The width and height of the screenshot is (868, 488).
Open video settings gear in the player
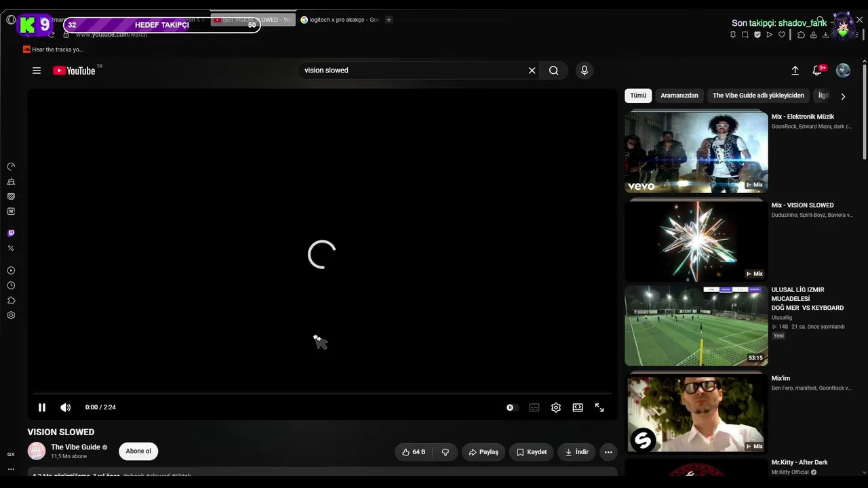coord(556,407)
